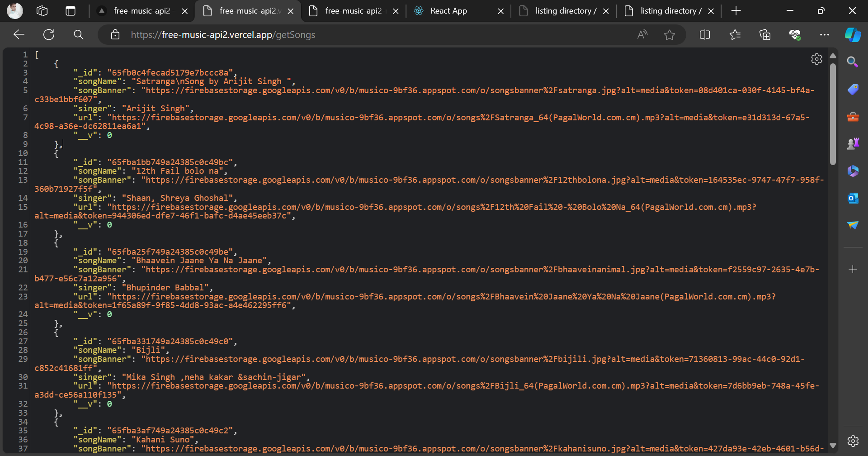The height and width of the screenshot is (456, 868).
Task: Open sidebar Search icon
Action: (853, 62)
